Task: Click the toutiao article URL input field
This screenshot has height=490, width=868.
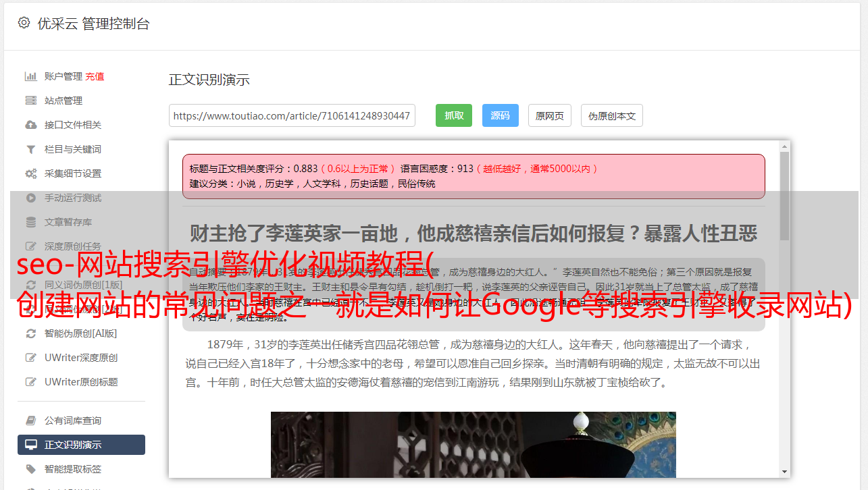Action: (292, 115)
